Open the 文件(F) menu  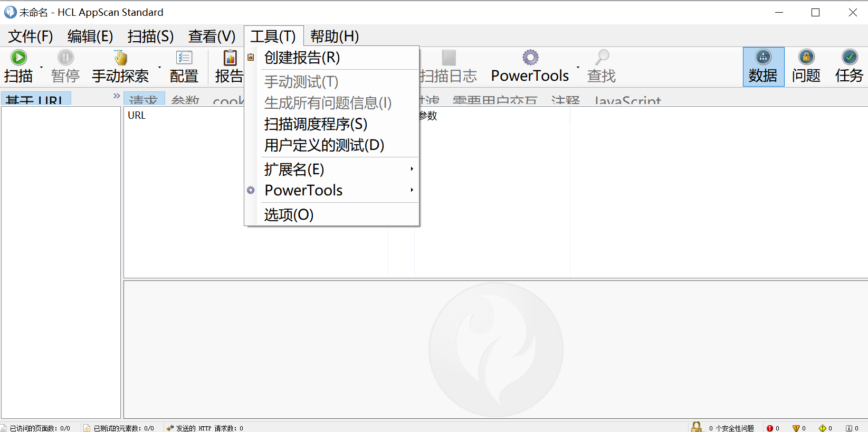point(31,36)
